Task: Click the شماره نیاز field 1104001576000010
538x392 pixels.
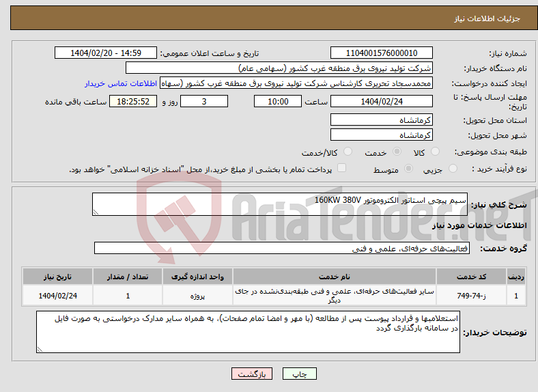Action: pos(381,53)
